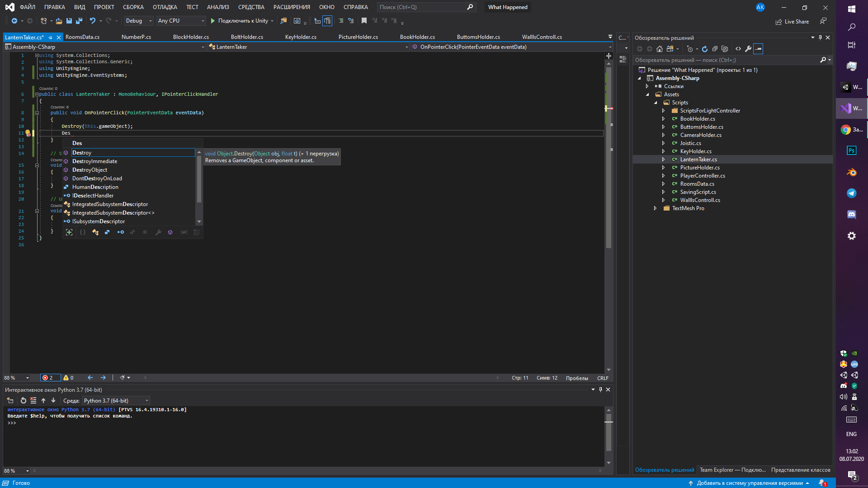Expand the TextMesh Pro folder
This screenshot has height=488, width=868.
(x=655, y=208)
